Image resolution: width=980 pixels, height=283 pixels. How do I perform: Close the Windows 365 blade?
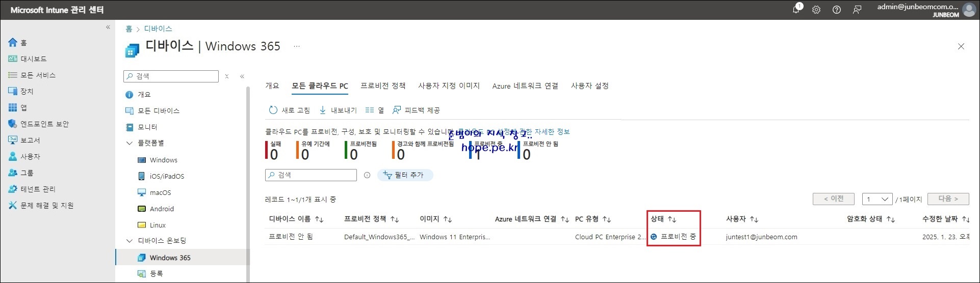(961, 46)
